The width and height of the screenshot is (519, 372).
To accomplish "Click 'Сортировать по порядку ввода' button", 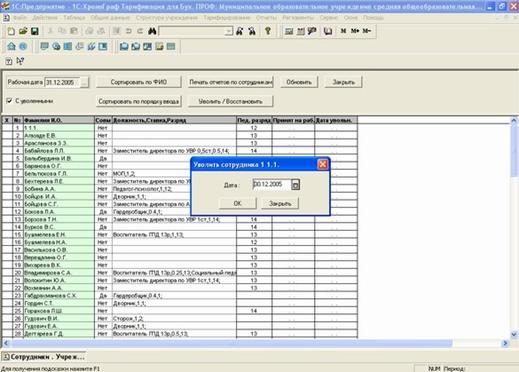I will click(139, 101).
